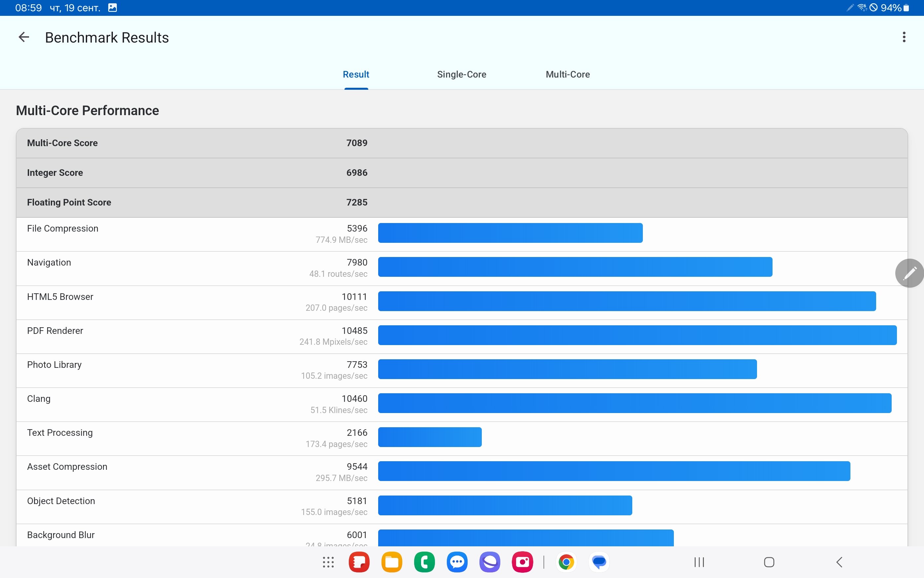This screenshot has width=924, height=578.
Task: Tap the 173.4 pages/sec value
Action: [336, 444]
